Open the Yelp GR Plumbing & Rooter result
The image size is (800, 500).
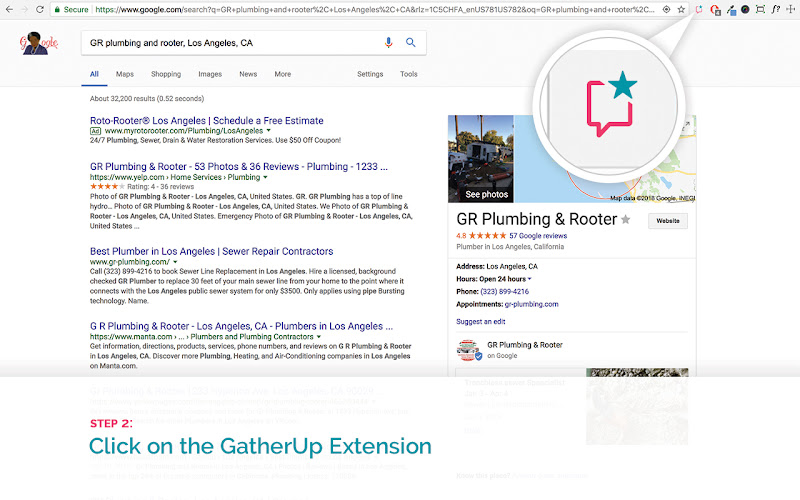point(239,166)
